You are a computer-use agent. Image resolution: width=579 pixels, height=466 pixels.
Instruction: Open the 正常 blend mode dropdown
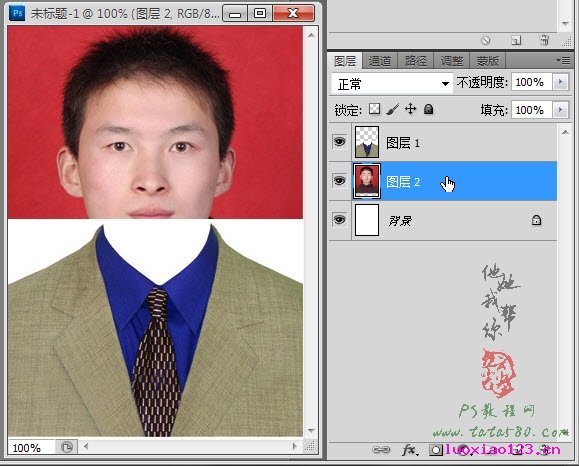click(x=392, y=83)
